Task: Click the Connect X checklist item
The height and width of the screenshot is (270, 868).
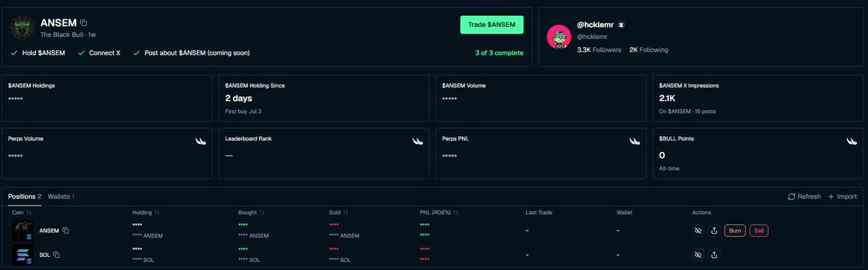Action: pyautogui.click(x=99, y=53)
